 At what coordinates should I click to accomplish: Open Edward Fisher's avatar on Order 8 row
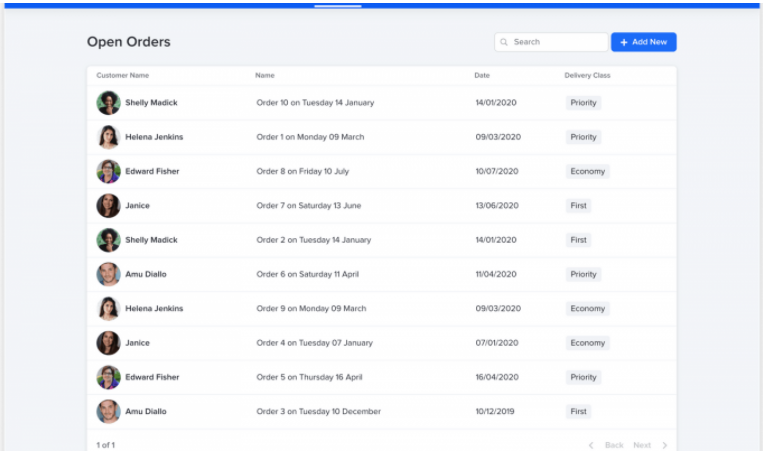pos(108,171)
